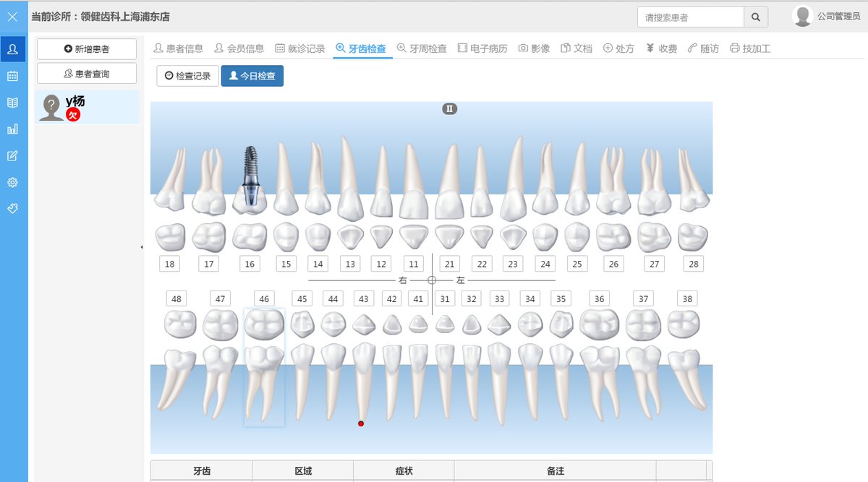This screenshot has width=868, height=482.
Task: Click the 检查记录 button
Action: 187,76
